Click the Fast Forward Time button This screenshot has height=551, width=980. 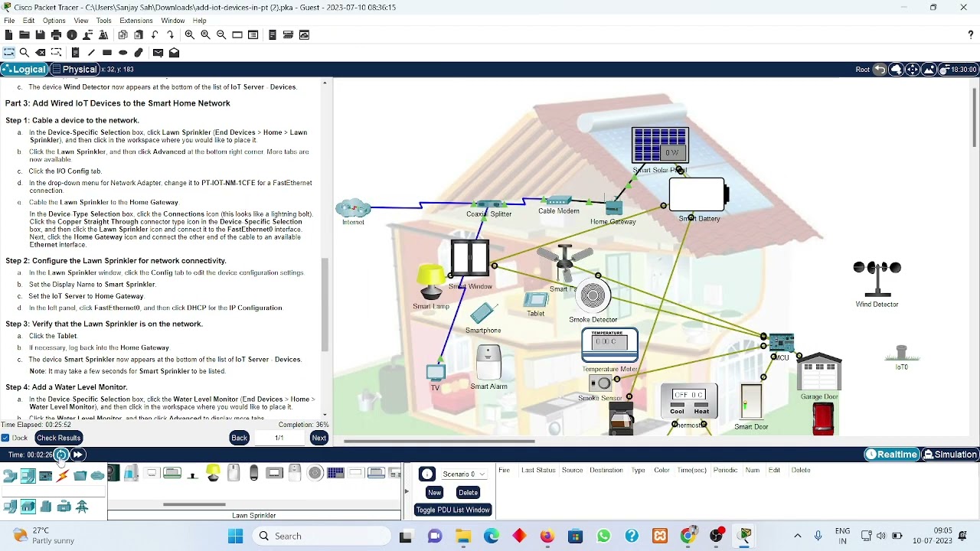point(78,455)
